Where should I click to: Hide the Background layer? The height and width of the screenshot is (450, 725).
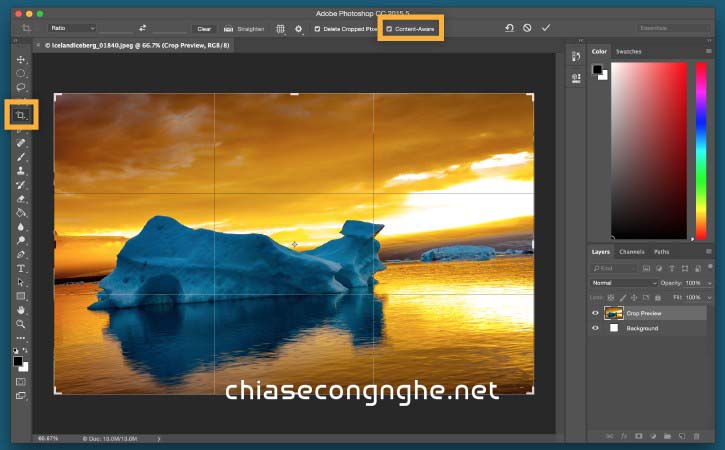tap(595, 328)
